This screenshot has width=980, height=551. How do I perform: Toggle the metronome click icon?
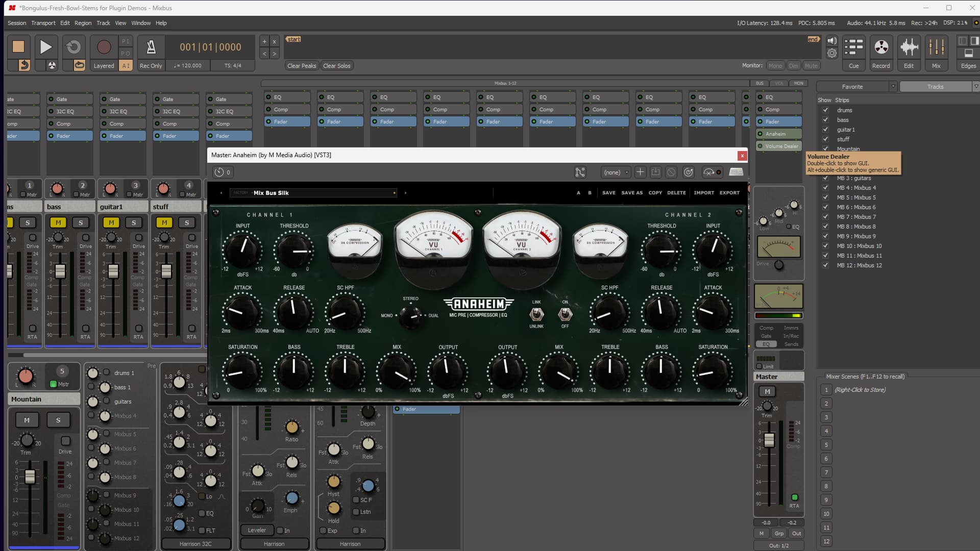click(x=151, y=46)
